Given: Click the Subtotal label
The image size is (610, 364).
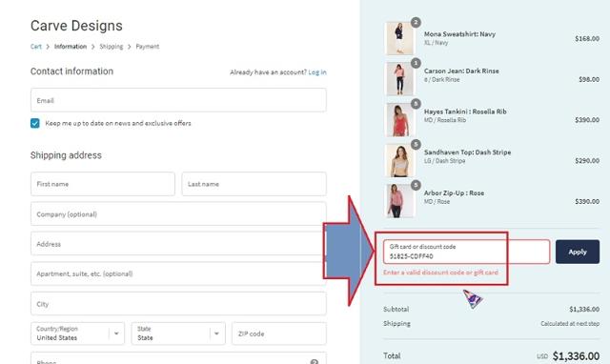Looking at the screenshot, I should (396, 310).
